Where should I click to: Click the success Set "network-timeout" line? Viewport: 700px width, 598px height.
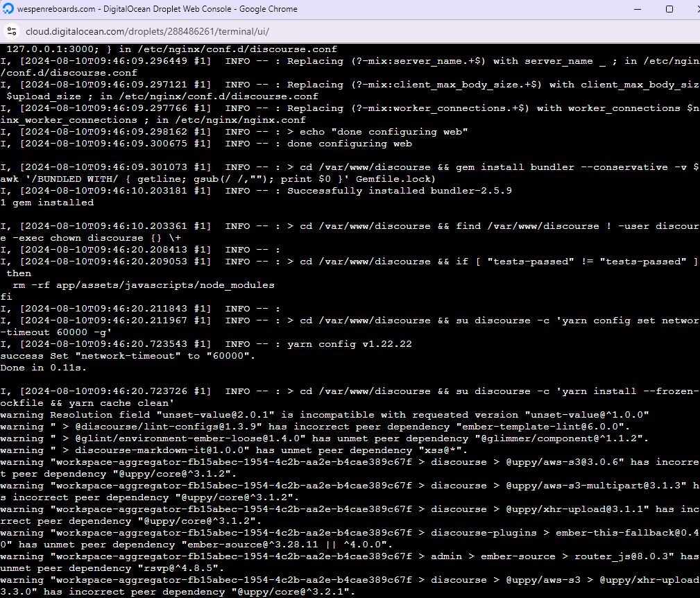[128, 356]
